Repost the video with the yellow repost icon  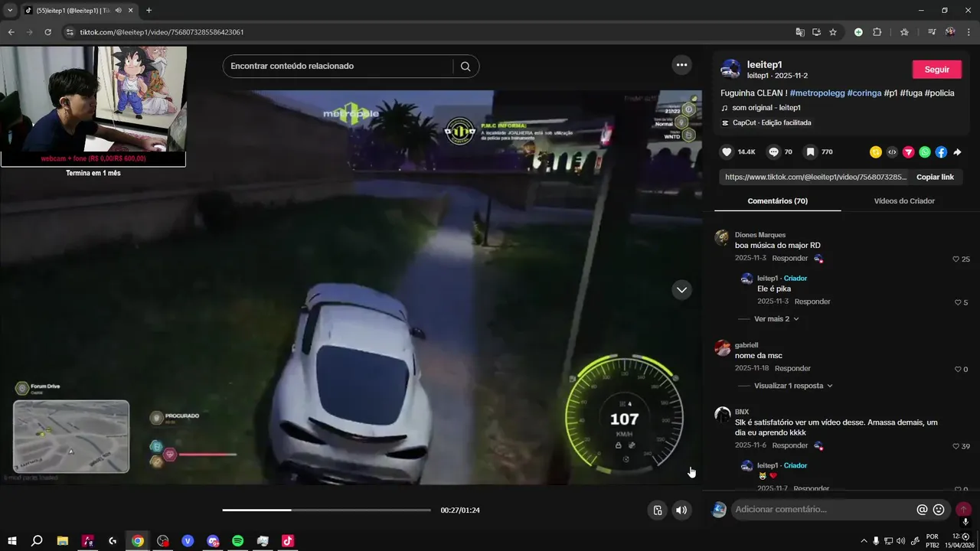click(x=876, y=152)
